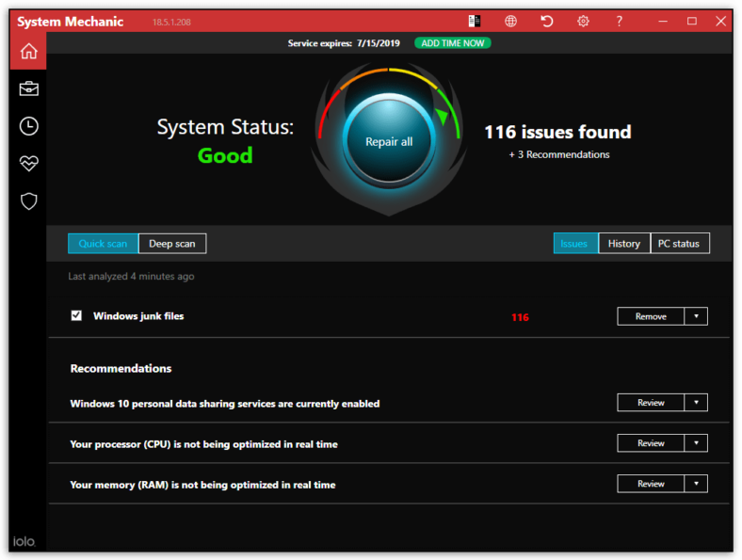Close the System Mechanic window
This screenshot has width=742, height=560.
(720, 22)
